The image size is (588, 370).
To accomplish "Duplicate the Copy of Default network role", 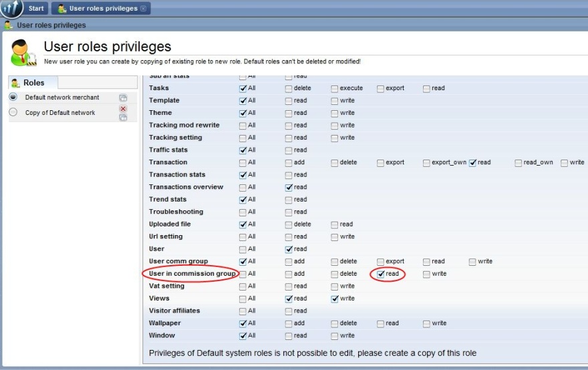I will (x=123, y=118).
